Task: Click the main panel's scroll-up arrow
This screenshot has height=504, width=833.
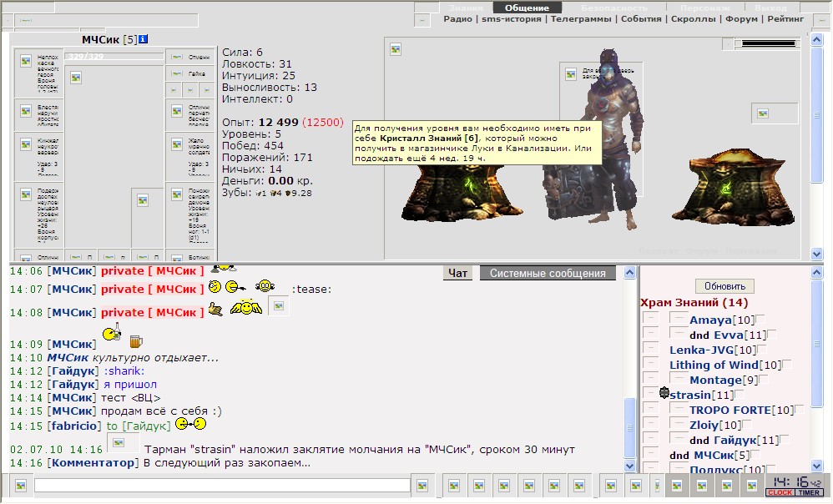Action: point(816,39)
